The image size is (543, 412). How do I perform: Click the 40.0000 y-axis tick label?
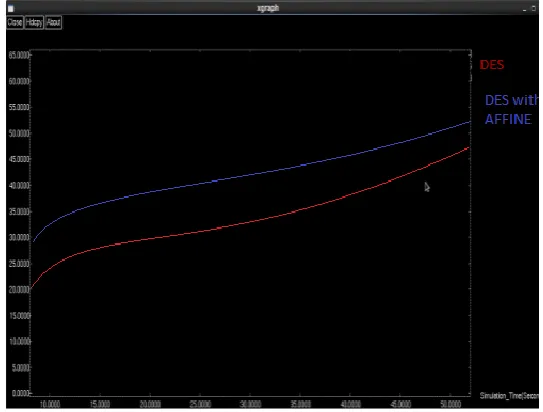click(x=19, y=186)
